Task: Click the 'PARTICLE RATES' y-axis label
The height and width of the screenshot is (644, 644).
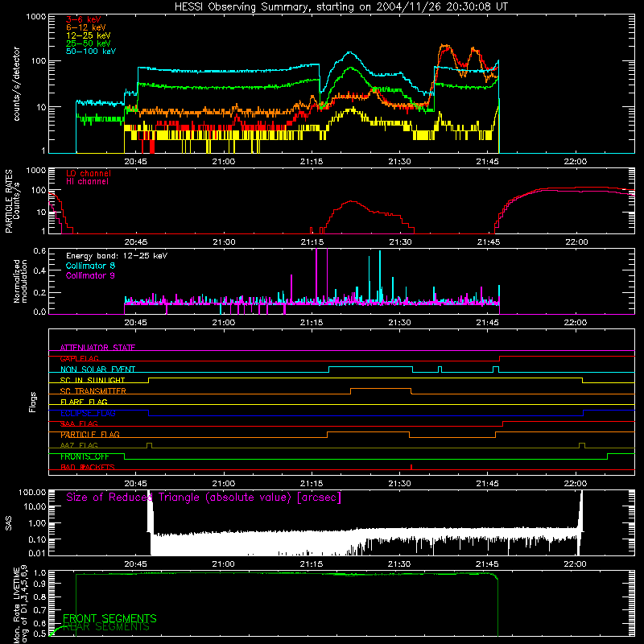Action: (x=9, y=201)
